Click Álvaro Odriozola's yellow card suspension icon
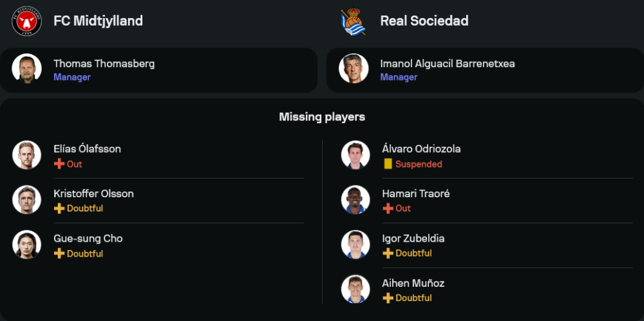This screenshot has height=321, width=644. (x=388, y=164)
